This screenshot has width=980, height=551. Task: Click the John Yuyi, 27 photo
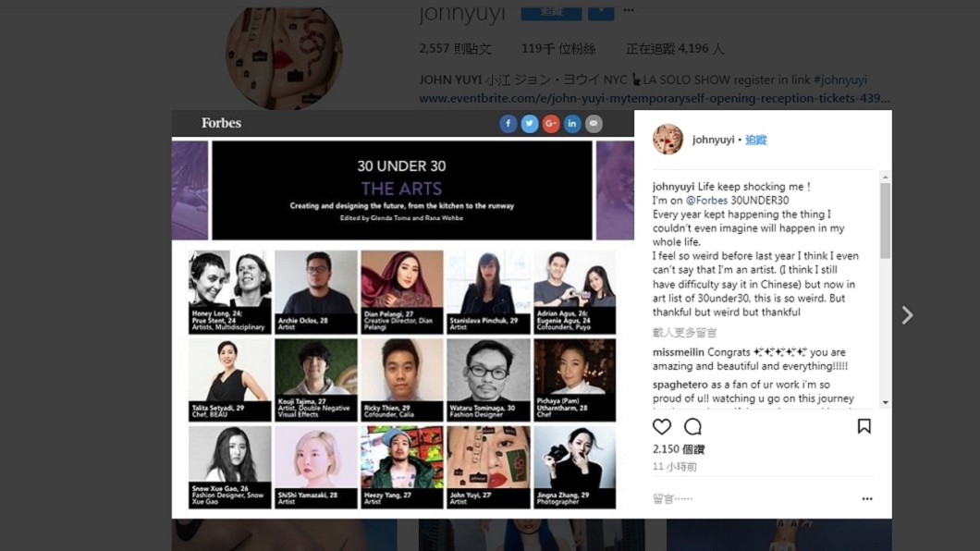tap(487, 467)
